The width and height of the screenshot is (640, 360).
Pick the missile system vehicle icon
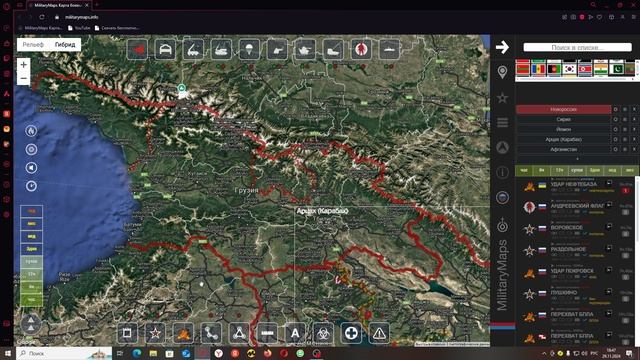[333, 50]
